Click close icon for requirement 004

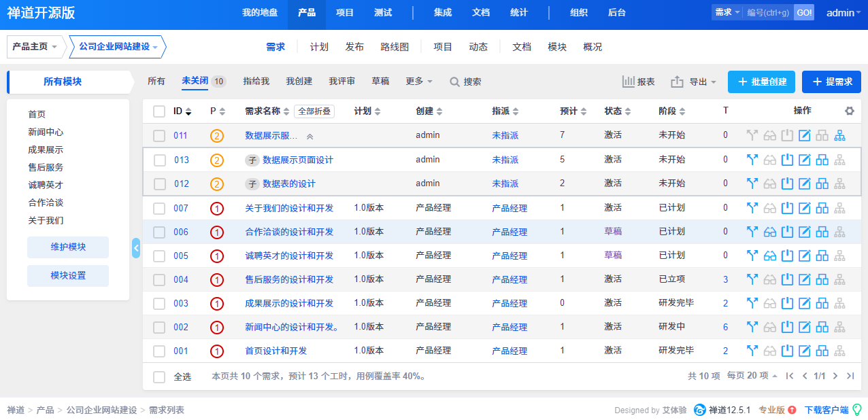(787, 279)
